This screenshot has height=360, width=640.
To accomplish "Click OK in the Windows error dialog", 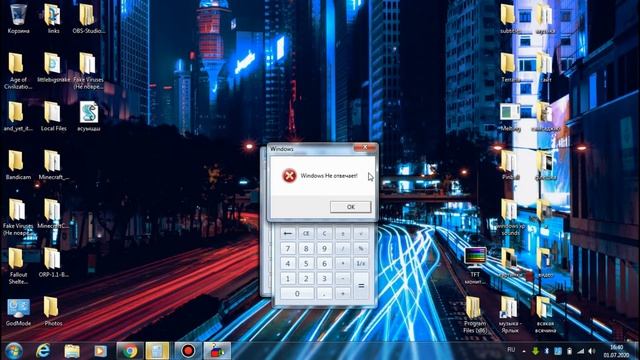I will 351,207.
